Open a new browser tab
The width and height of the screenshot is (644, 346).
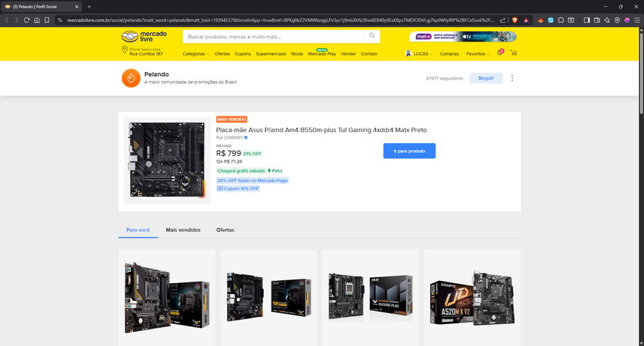click(89, 6)
